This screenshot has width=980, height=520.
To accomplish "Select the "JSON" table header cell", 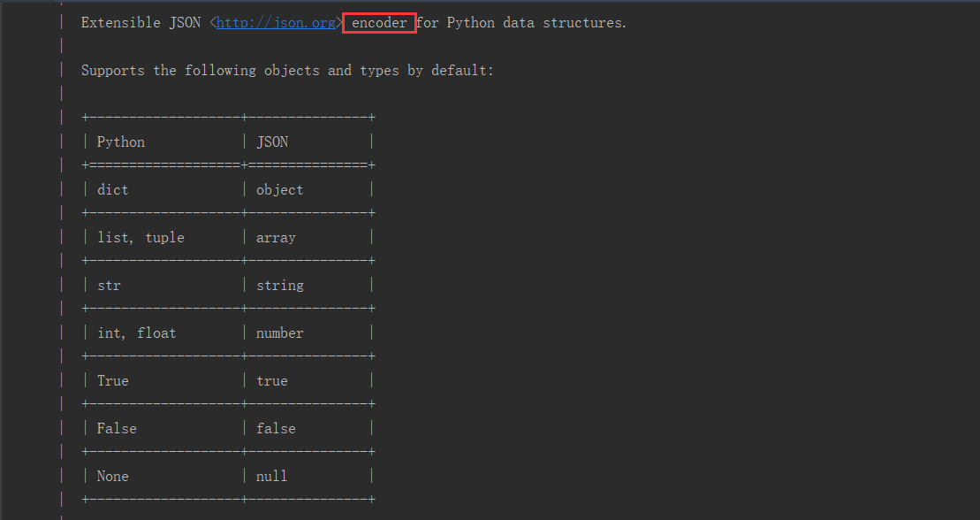I will click(x=272, y=142).
